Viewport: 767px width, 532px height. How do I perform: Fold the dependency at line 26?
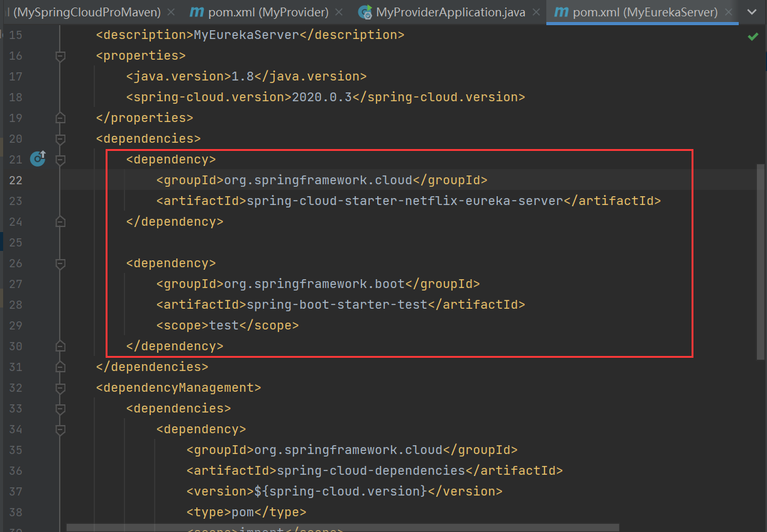click(x=60, y=263)
